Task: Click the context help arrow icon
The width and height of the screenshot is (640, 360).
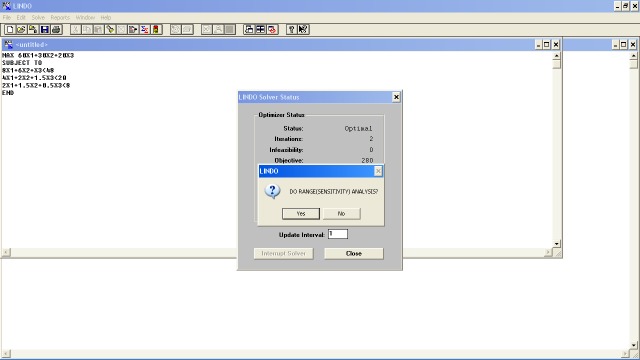Action: pos(303,29)
